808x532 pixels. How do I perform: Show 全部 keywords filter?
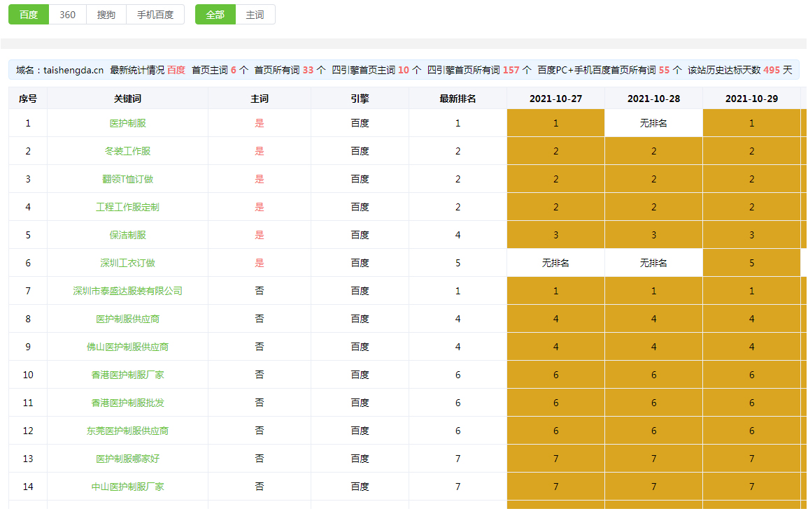215,15
